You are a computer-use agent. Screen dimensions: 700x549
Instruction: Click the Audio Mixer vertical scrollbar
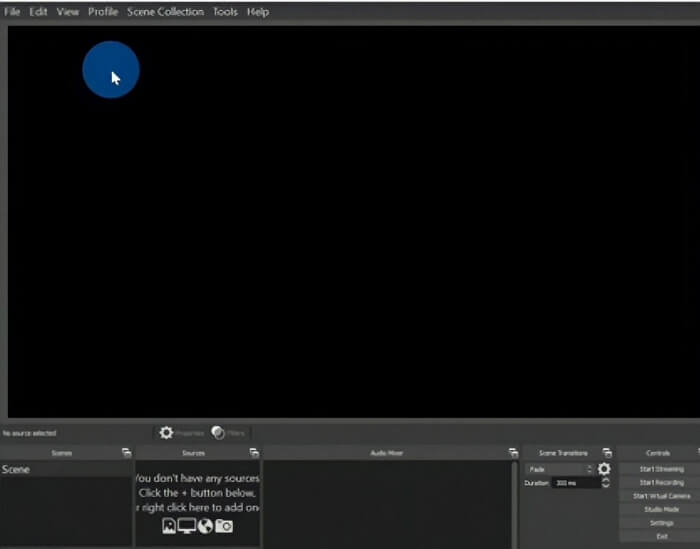tap(515, 504)
